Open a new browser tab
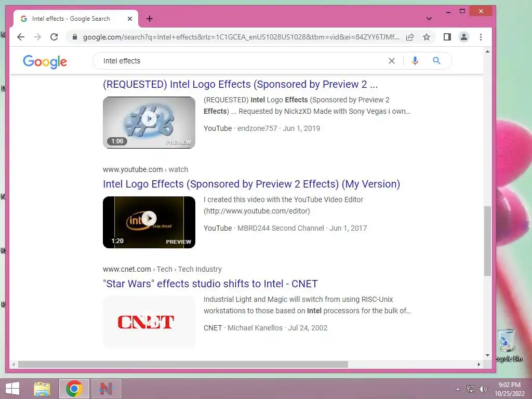The image size is (532, 399). 150,19
